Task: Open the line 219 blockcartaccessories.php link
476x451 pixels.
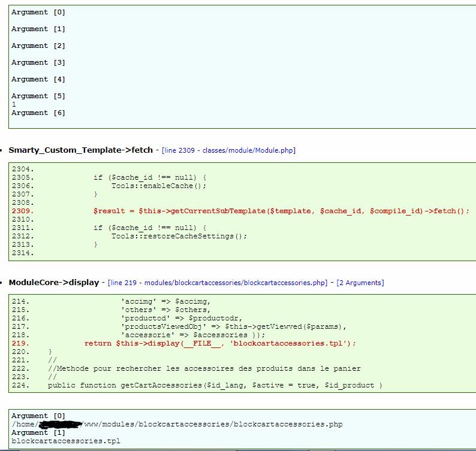Action: point(218,283)
